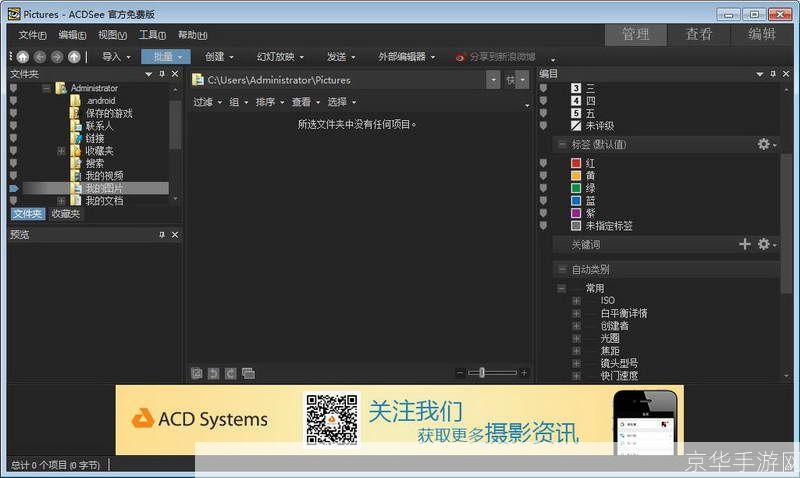Screen dimensions: 800x478
Task: Toggle easy-select marker for 我的文档 folder
Action: pyautogui.click(x=13, y=201)
